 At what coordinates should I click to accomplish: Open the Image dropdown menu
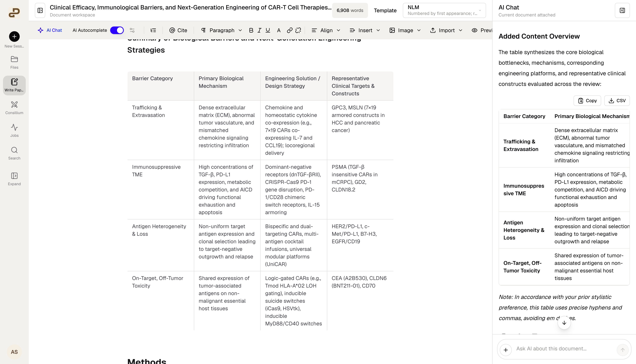point(405,30)
